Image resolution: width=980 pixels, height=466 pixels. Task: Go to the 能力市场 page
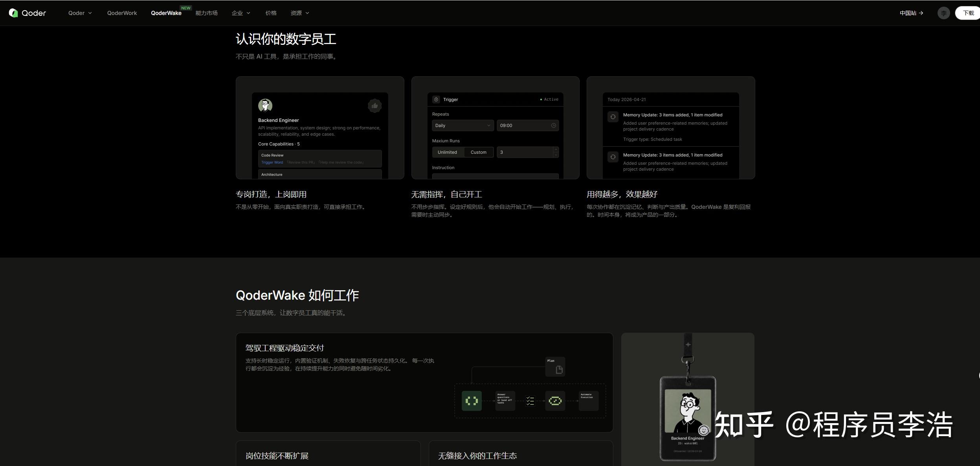coord(206,13)
